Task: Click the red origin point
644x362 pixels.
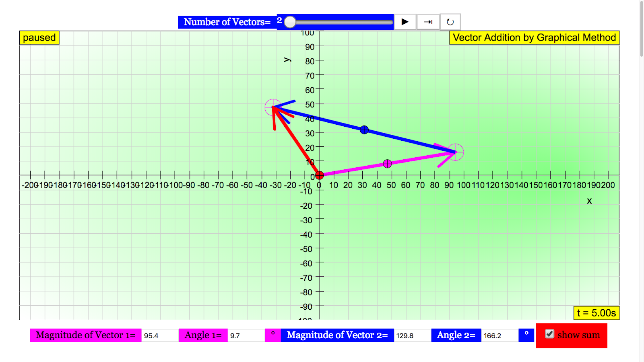Action: point(319,175)
